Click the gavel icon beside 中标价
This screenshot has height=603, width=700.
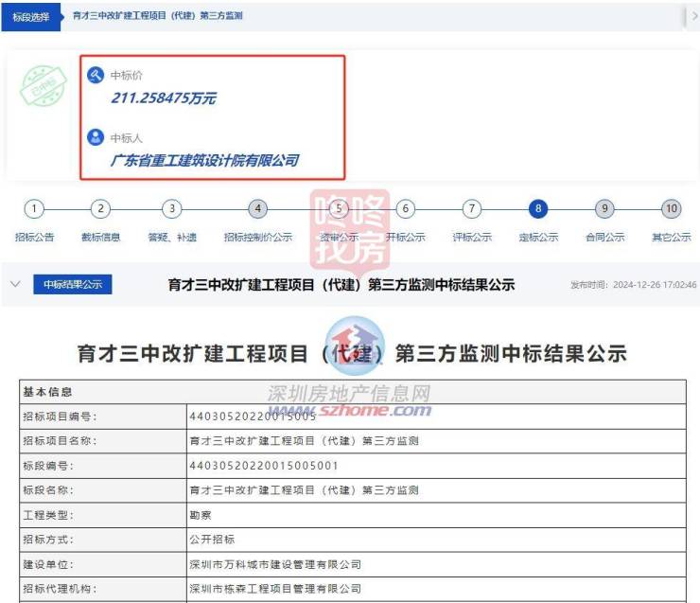96,75
